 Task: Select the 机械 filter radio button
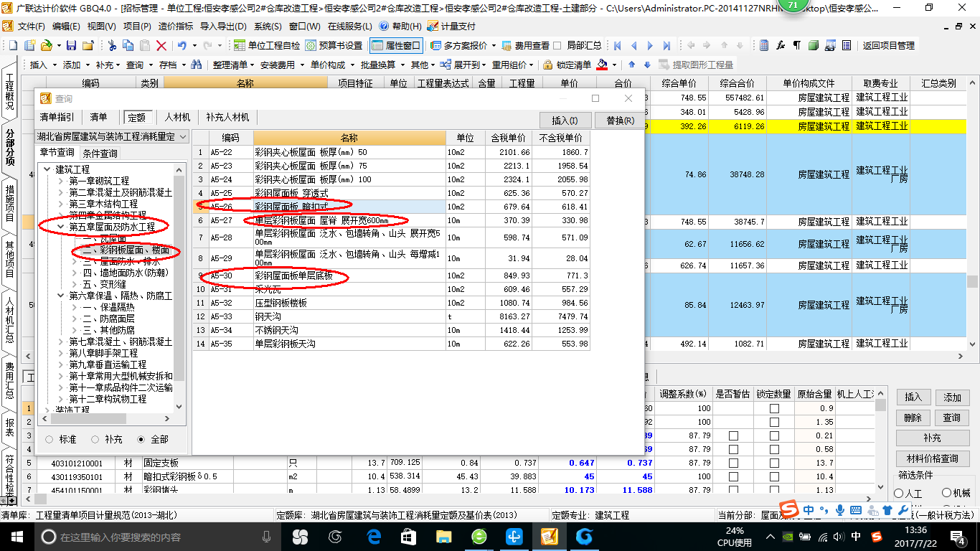(x=946, y=494)
